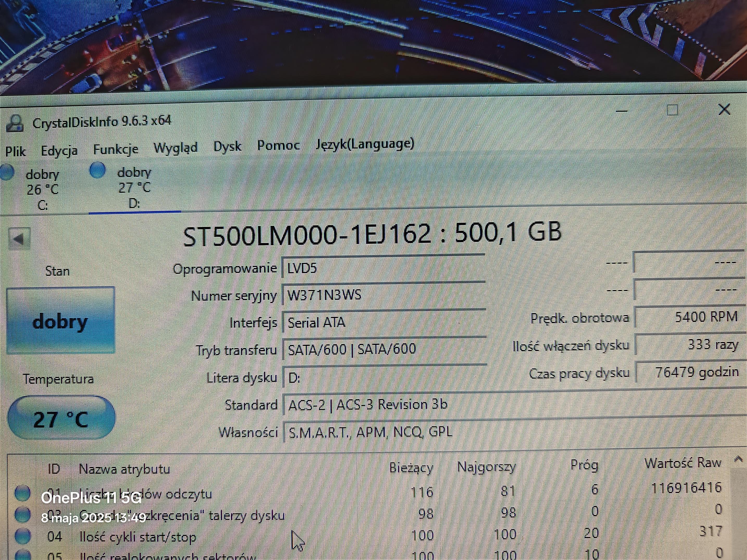Open the Edycja menu
747x560 pixels.
[59, 151]
